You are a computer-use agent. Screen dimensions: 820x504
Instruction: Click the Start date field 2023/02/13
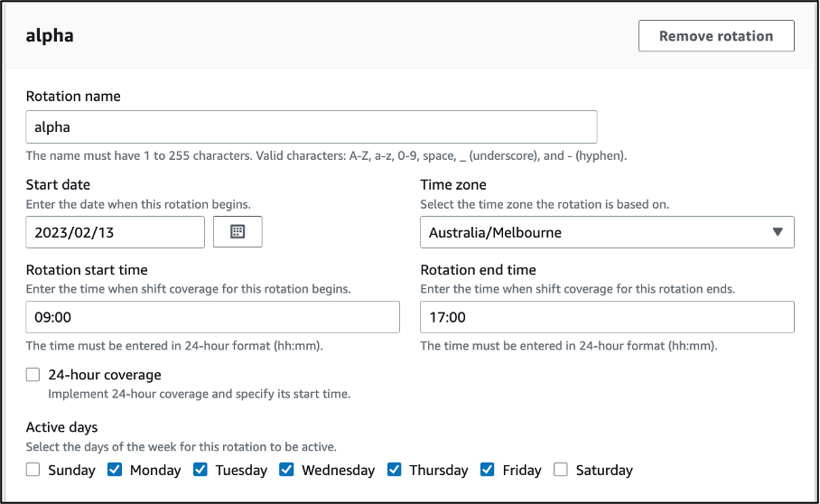click(x=115, y=232)
